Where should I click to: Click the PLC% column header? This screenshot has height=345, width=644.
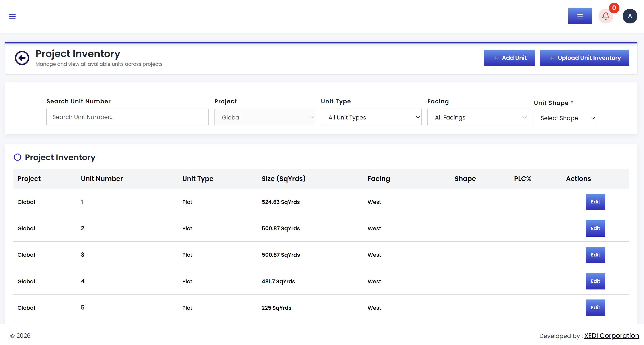tap(522, 178)
